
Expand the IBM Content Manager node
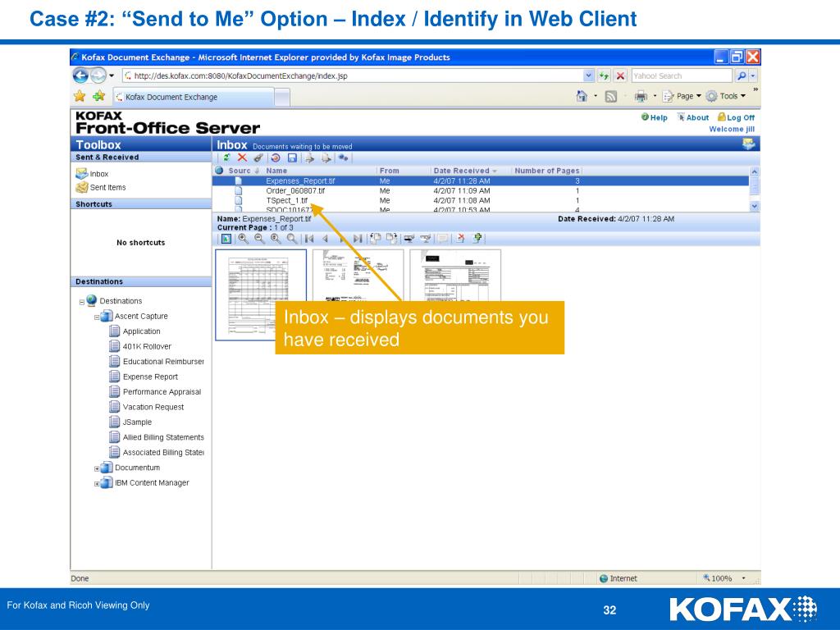[97, 484]
